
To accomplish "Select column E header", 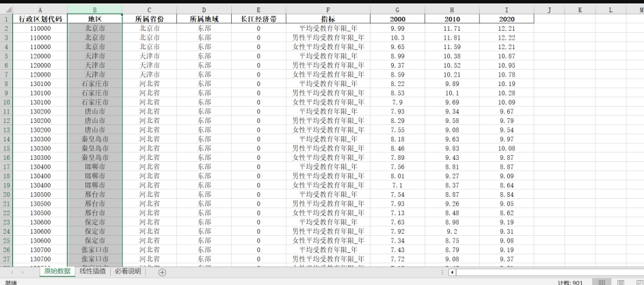I will pos(258,10).
